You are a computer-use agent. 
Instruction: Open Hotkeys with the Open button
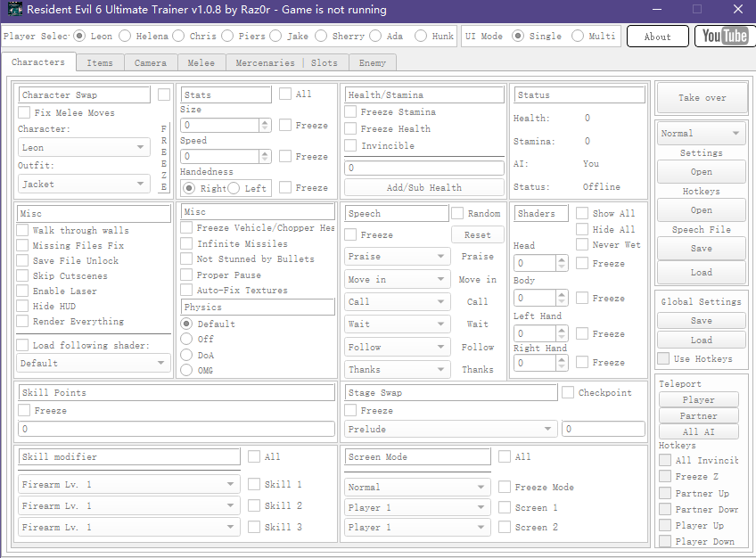(x=701, y=210)
